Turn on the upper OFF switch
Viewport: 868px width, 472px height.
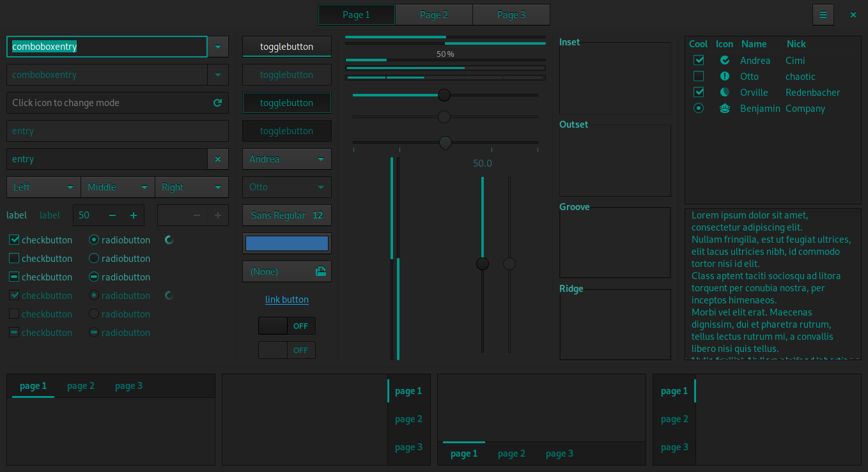pos(287,326)
